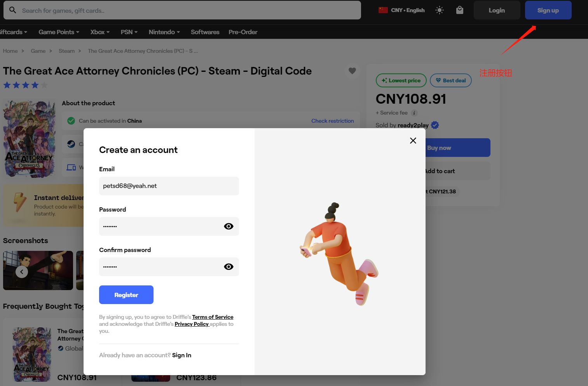Focus the Email input field
The image size is (588, 386).
pos(169,186)
